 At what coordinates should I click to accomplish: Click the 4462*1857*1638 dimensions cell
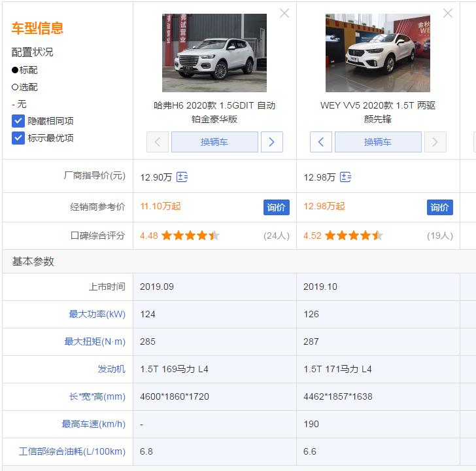[378, 396]
